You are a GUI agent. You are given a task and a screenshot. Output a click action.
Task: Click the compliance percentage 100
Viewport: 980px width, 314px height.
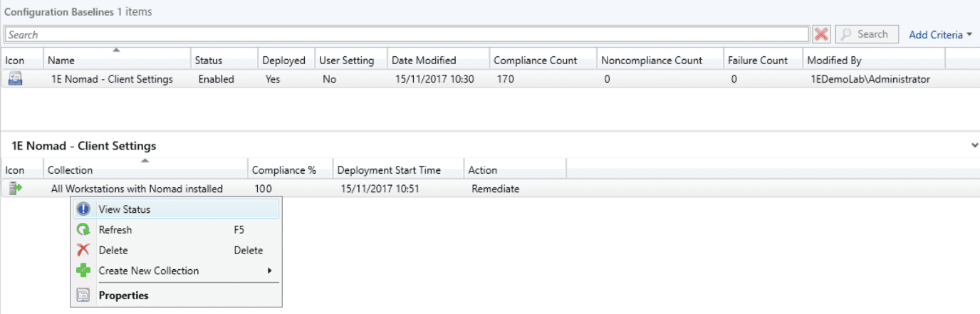click(x=262, y=189)
